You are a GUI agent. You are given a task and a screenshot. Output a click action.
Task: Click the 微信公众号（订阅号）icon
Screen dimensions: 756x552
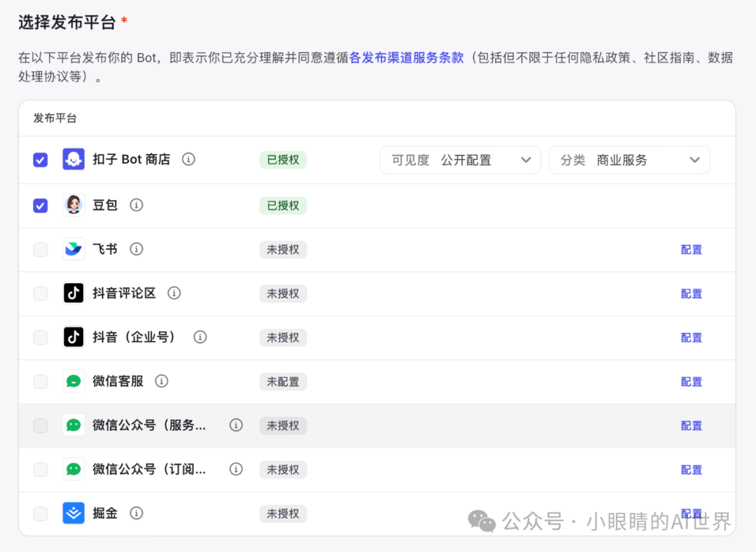pyautogui.click(x=73, y=469)
